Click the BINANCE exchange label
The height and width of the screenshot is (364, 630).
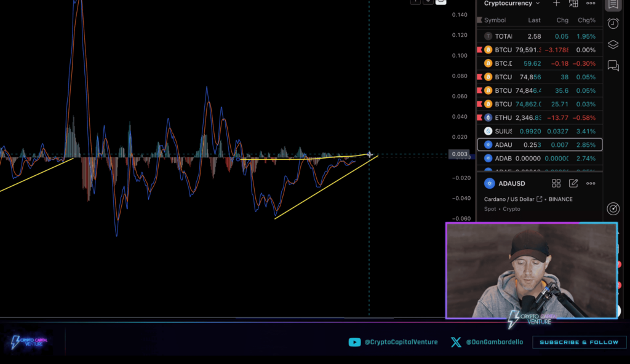coord(560,199)
